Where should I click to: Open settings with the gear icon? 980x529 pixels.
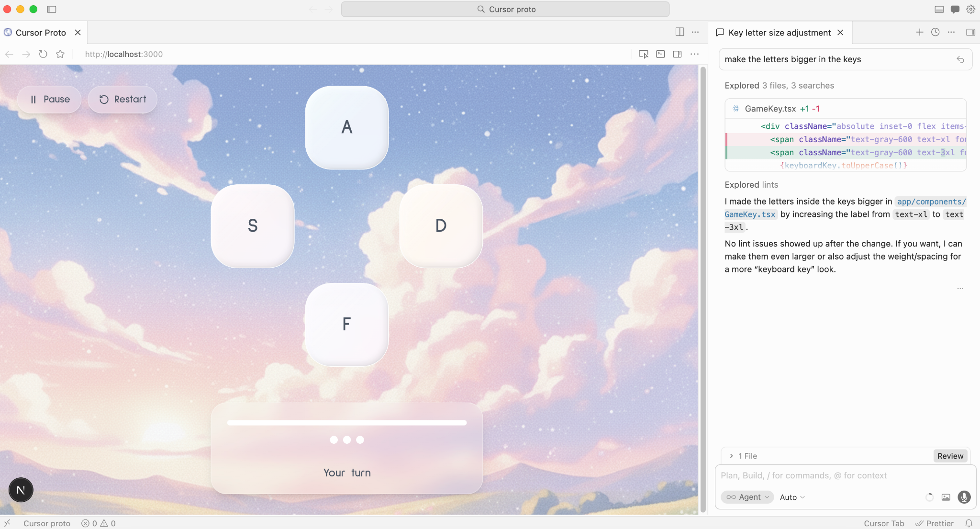coord(971,9)
